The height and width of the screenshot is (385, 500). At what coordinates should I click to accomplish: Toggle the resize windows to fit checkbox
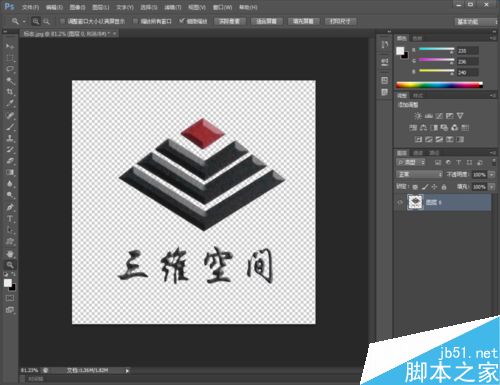click(x=62, y=21)
